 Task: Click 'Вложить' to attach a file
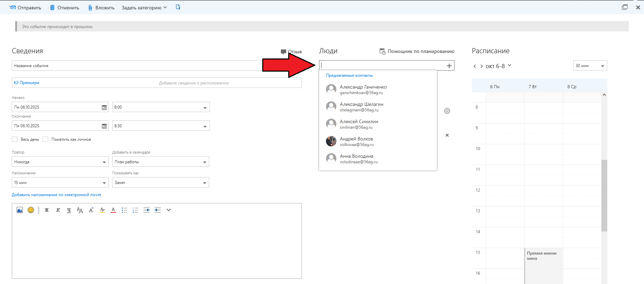tap(101, 8)
